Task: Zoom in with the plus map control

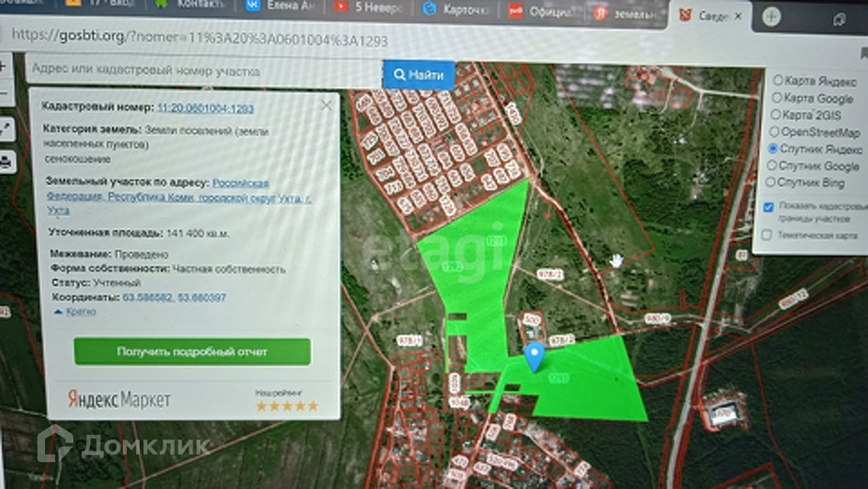Action: 3,66
